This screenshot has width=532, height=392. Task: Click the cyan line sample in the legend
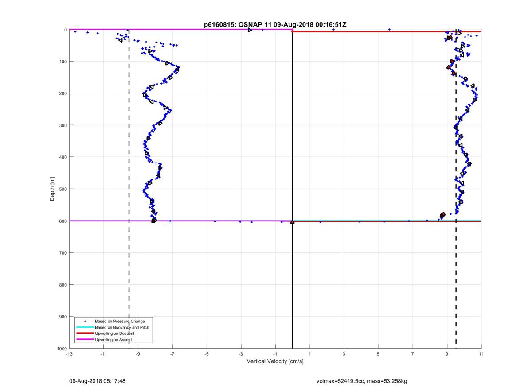click(85, 327)
